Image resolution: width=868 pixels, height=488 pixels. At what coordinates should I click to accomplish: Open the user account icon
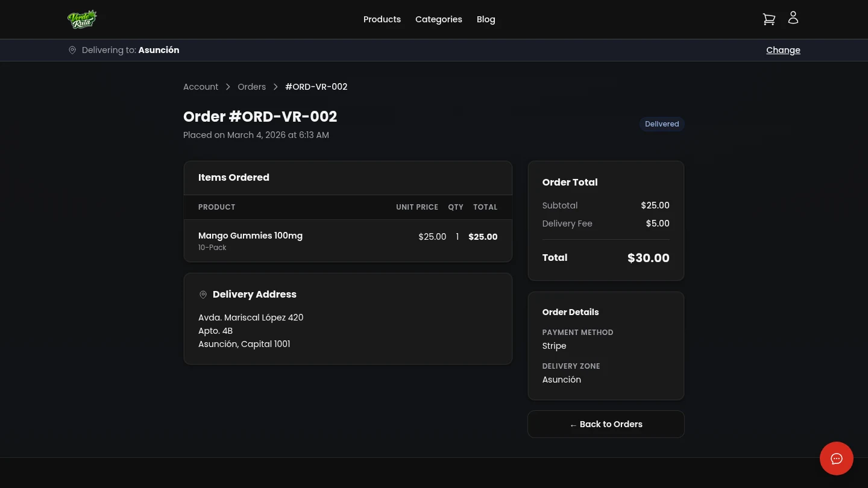(793, 17)
